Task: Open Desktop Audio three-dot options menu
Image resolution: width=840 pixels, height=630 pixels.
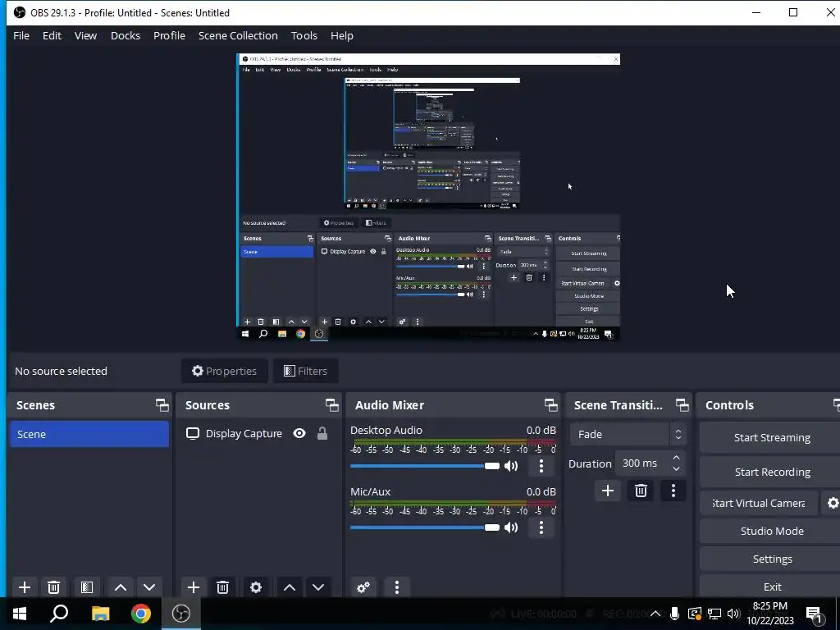Action: pos(541,466)
